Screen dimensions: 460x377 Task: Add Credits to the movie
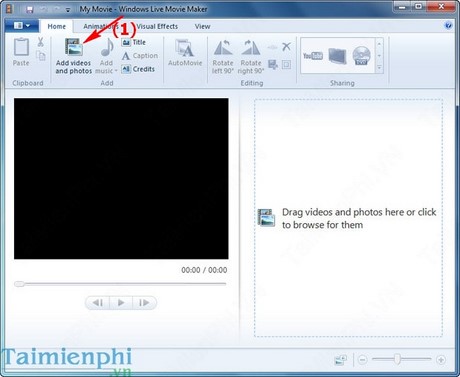[138, 69]
